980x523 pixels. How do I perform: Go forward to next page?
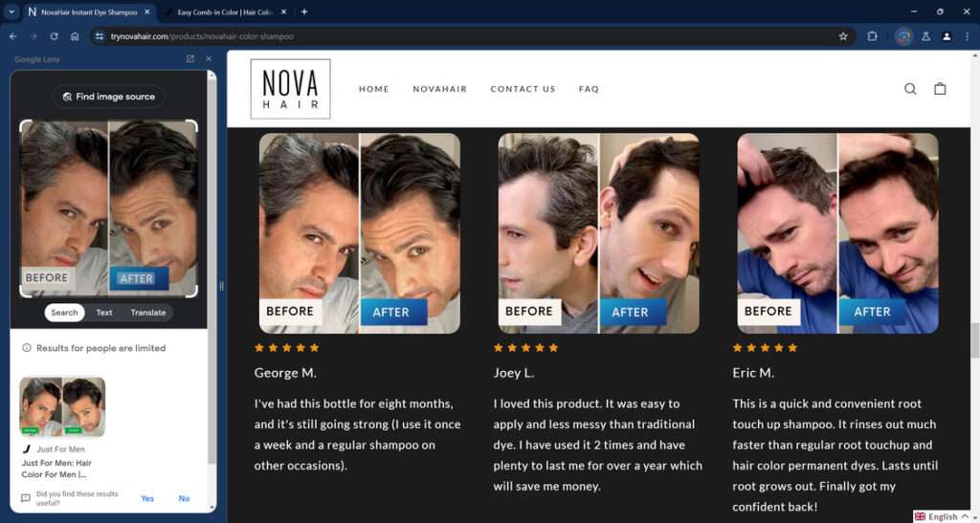pos(33,36)
